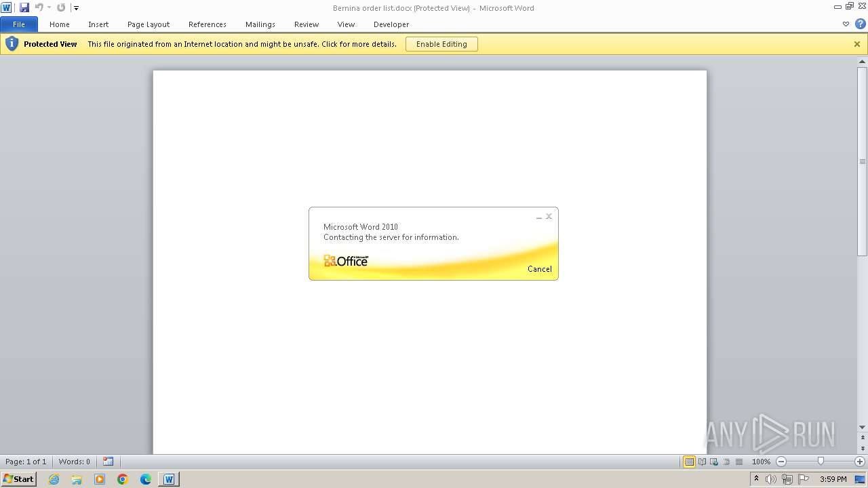This screenshot has width=868, height=488.
Task: Click the 100% zoom level button
Action: click(x=761, y=462)
